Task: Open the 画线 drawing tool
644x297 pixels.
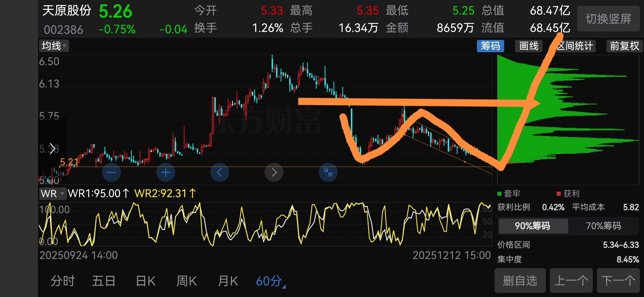Action: [529, 46]
